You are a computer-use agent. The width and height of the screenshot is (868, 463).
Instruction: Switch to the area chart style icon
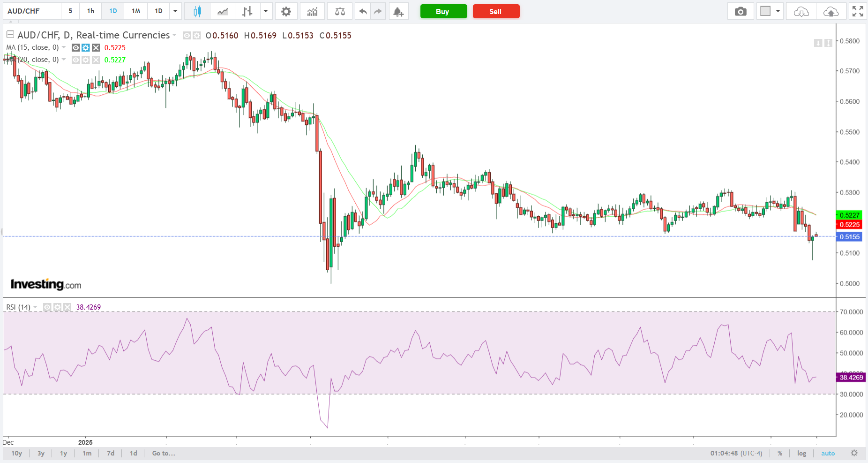coord(223,11)
